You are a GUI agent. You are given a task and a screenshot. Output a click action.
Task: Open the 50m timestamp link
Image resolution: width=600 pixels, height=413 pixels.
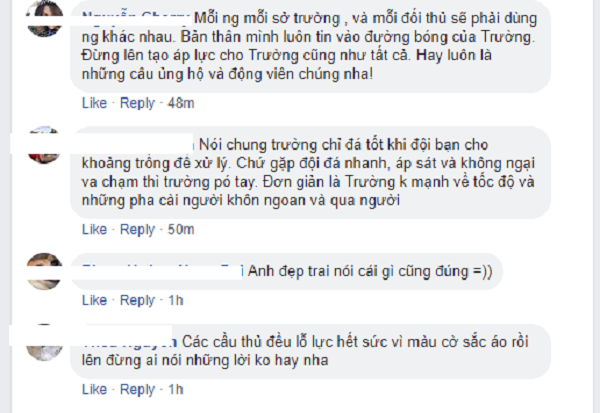coord(181,230)
